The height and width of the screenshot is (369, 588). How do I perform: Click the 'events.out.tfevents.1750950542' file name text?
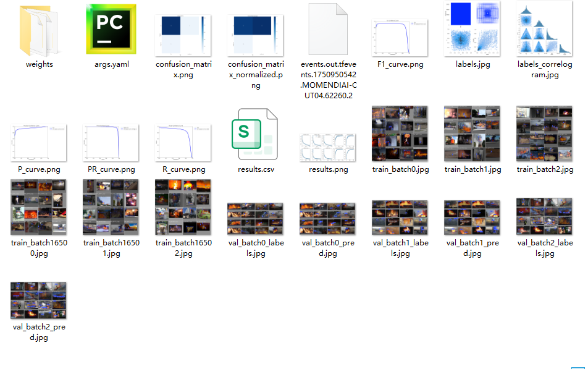click(x=328, y=80)
